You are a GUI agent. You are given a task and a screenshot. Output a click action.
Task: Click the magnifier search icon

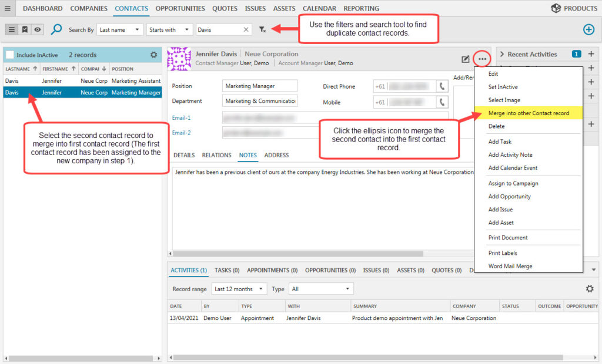(x=56, y=29)
